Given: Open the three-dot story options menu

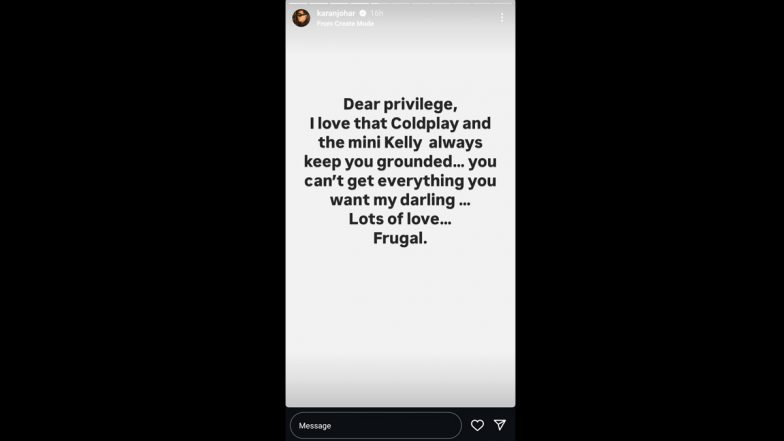Looking at the screenshot, I should (x=502, y=17).
